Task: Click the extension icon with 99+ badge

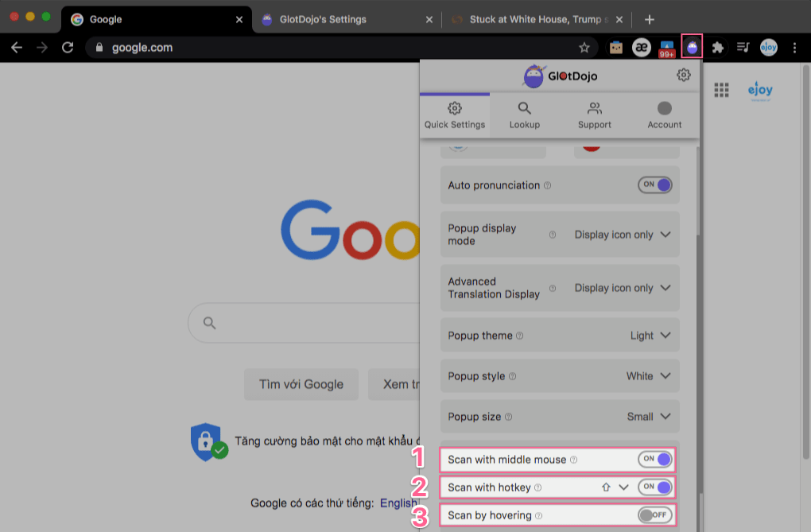Action: pos(667,49)
